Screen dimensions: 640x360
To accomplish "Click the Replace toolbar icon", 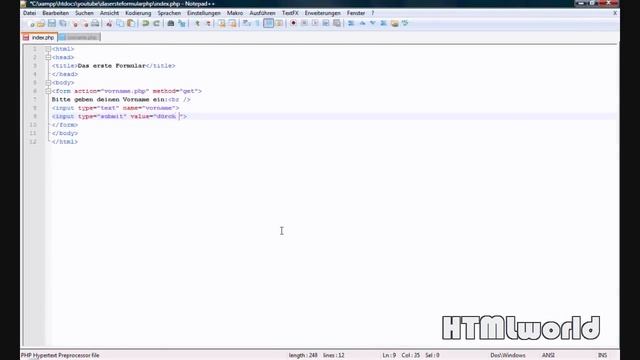I will click(x=182, y=24).
